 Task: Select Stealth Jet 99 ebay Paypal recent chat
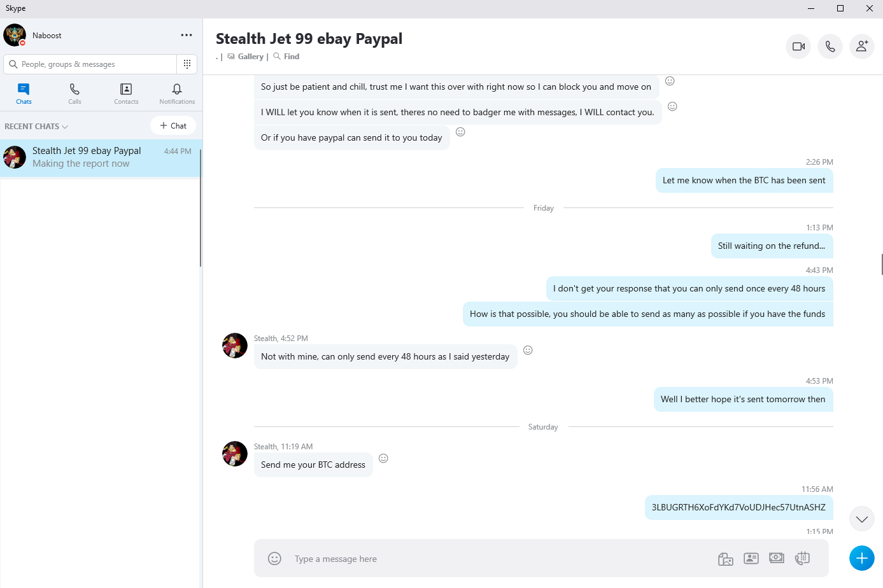(x=101, y=157)
